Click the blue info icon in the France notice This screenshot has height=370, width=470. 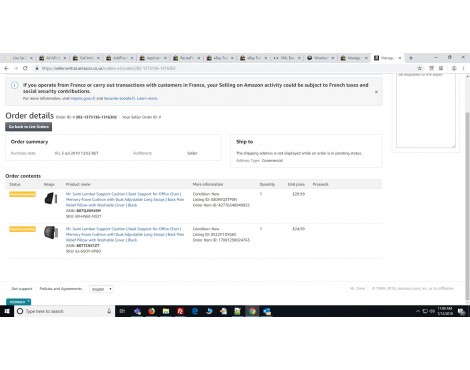click(14, 85)
